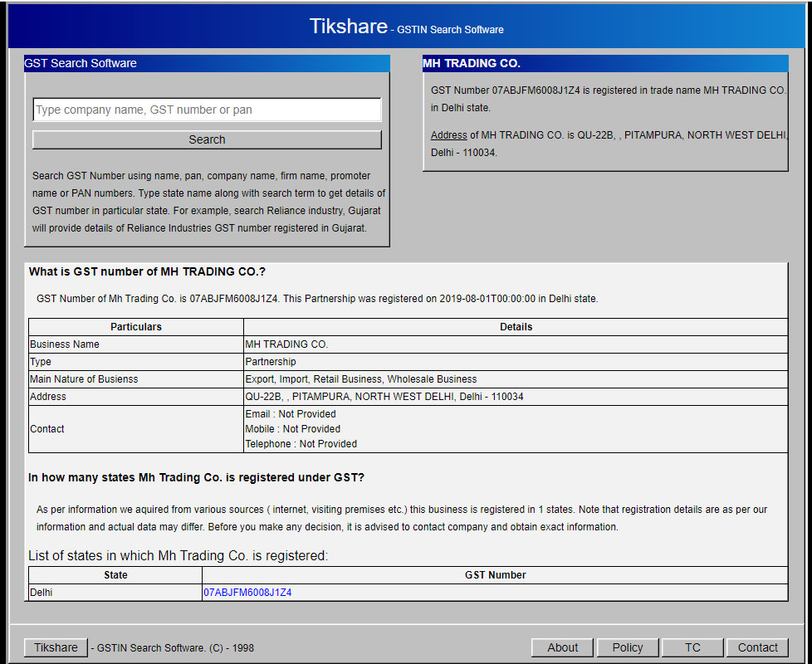Click the MH TRADING CO. panel header
The image size is (812, 664).
click(x=472, y=63)
